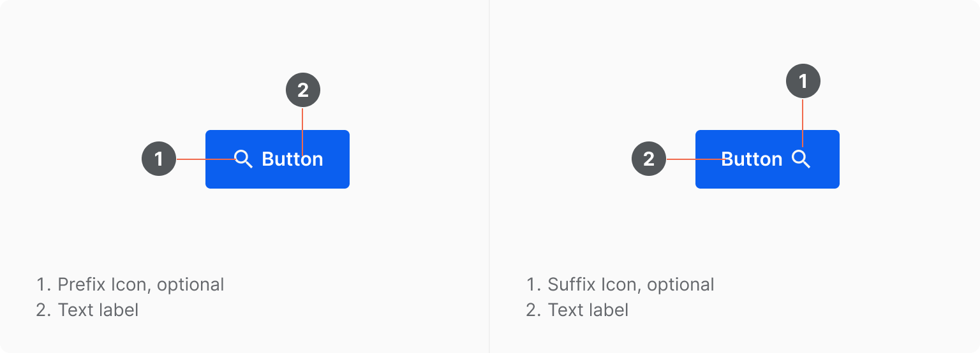Select badge number 2 above the left button
The height and width of the screenshot is (353, 980).
pyautogui.click(x=303, y=90)
